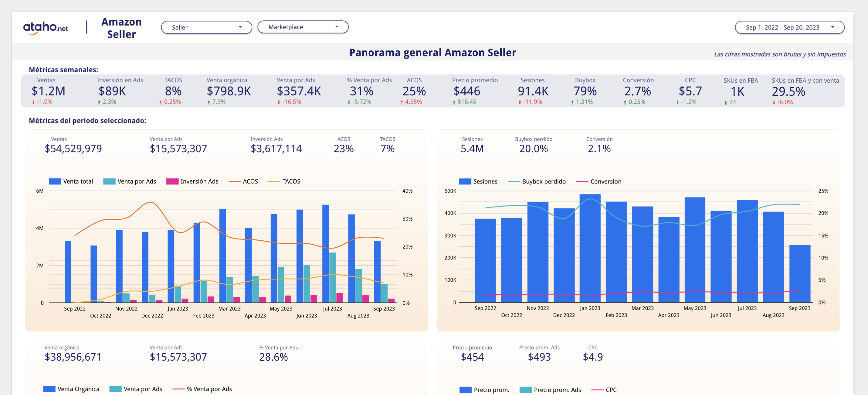Click the down arrow beside -1.0% under Ventas

pos(33,102)
